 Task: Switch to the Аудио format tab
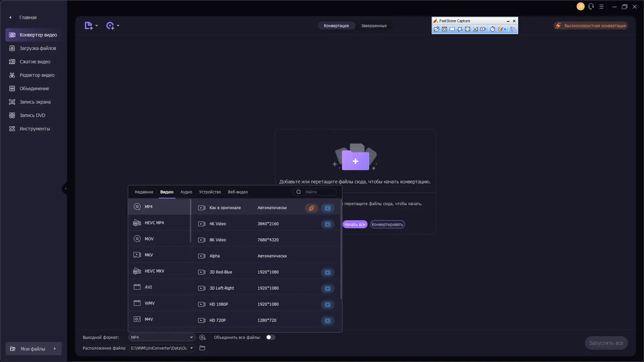click(x=186, y=192)
